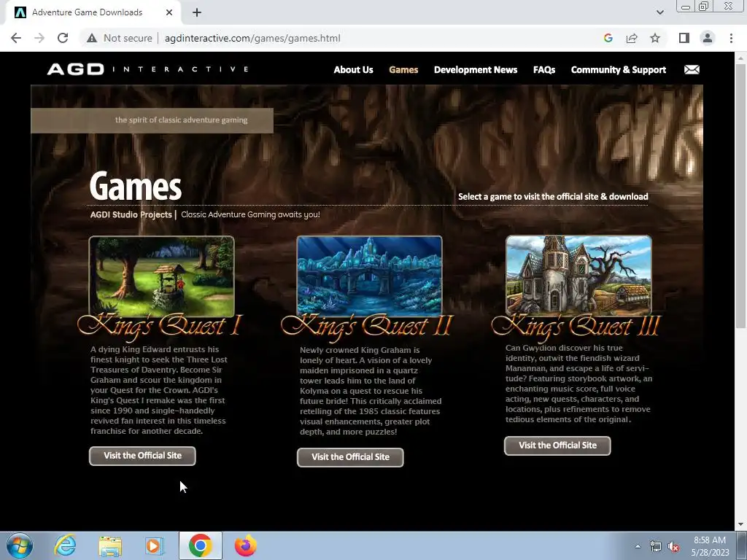Open the browser side panel icon
Screen dimensions: 747x560
point(684,38)
